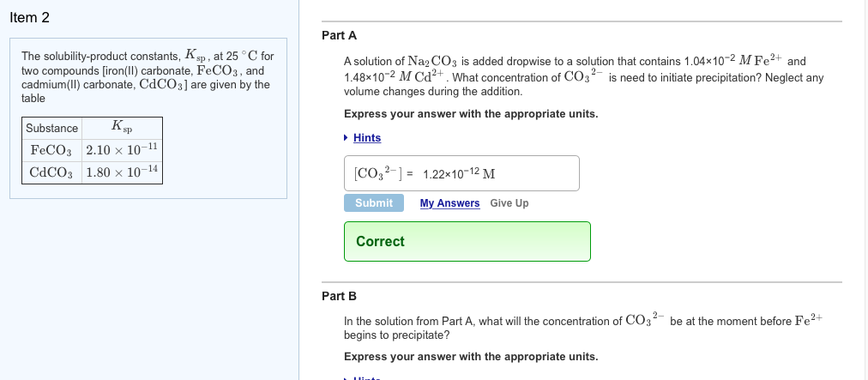Screen dimensions: 868x380
Task: Expand the Hints triangle in Part A
Action: coord(346,138)
